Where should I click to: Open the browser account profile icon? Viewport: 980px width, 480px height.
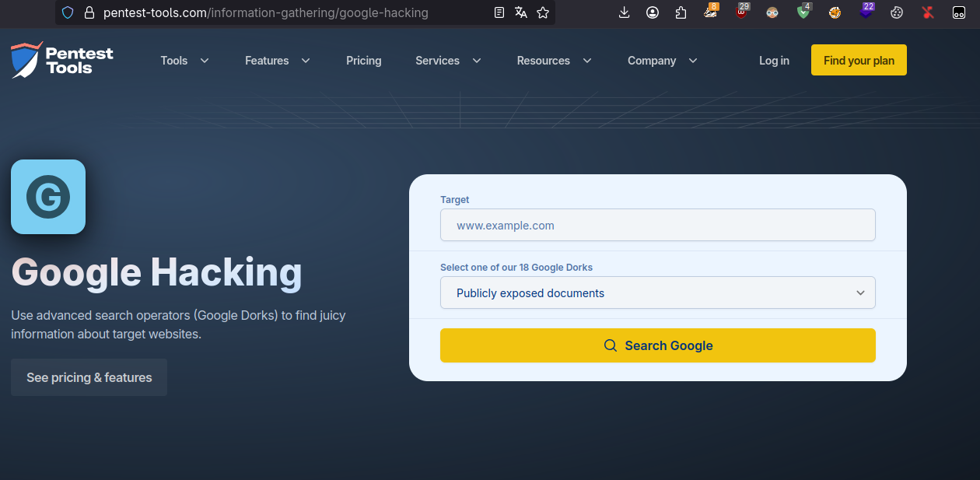pyautogui.click(x=653, y=12)
